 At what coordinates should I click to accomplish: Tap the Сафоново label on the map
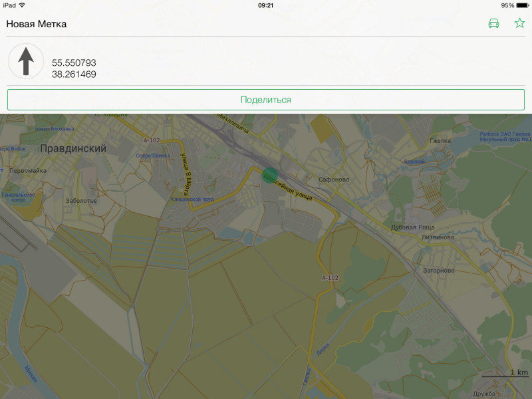point(334,180)
